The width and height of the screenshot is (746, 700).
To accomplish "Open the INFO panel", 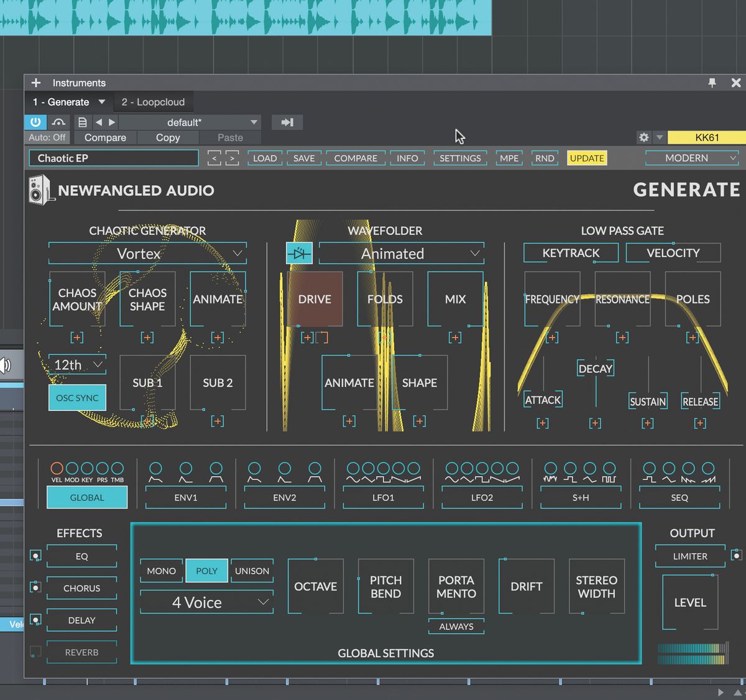I will (x=407, y=159).
